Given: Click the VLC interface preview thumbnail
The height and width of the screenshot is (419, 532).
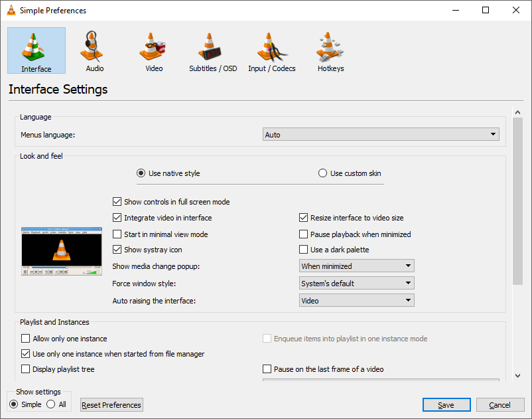Looking at the screenshot, I should pos(62,251).
